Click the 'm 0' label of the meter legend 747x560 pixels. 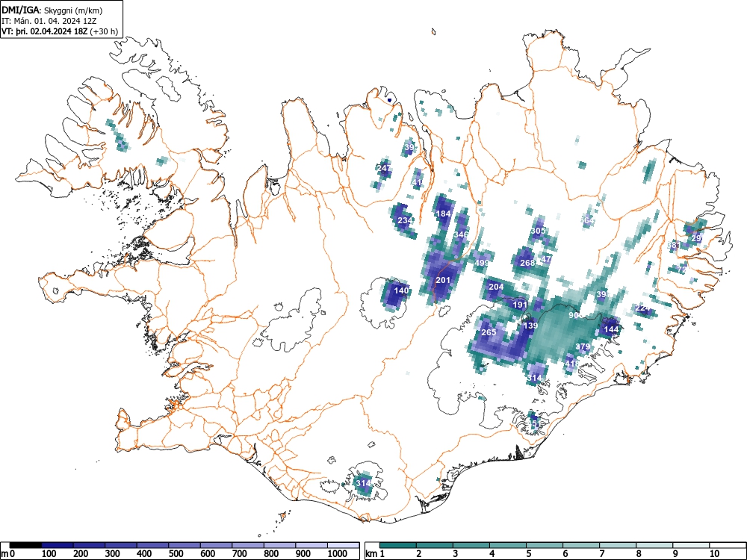tap(7, 554)
